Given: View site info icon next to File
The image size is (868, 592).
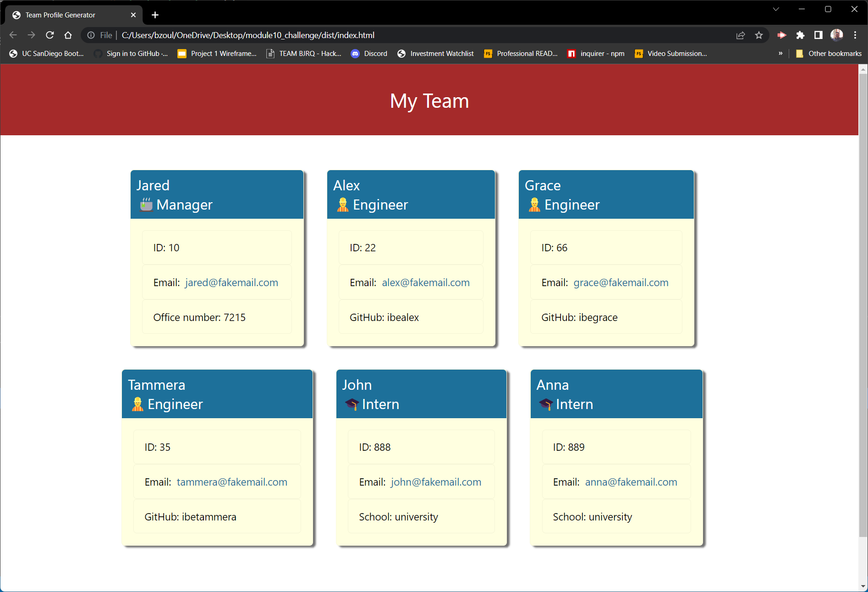Looking at the screenshot, I should (91, 35).
